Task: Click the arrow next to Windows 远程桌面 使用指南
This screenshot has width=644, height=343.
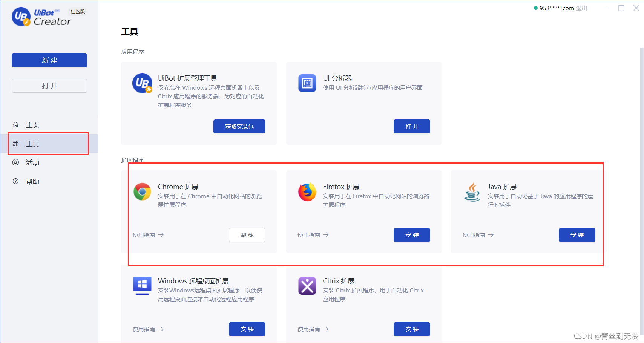Action: (161, 329)
